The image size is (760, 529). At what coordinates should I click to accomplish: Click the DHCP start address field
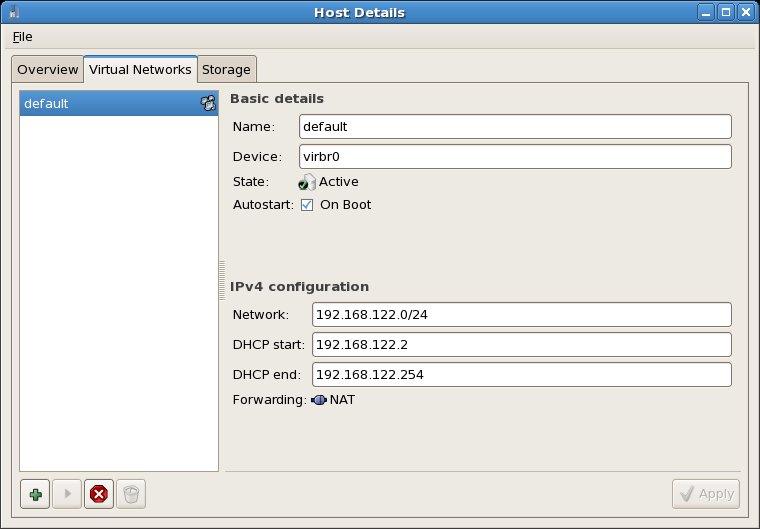[x=521, y=345]
